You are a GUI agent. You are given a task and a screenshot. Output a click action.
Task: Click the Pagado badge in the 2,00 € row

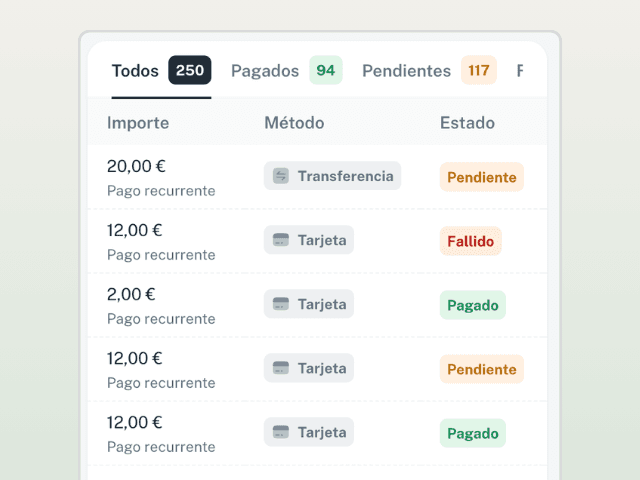click(473, 305)
